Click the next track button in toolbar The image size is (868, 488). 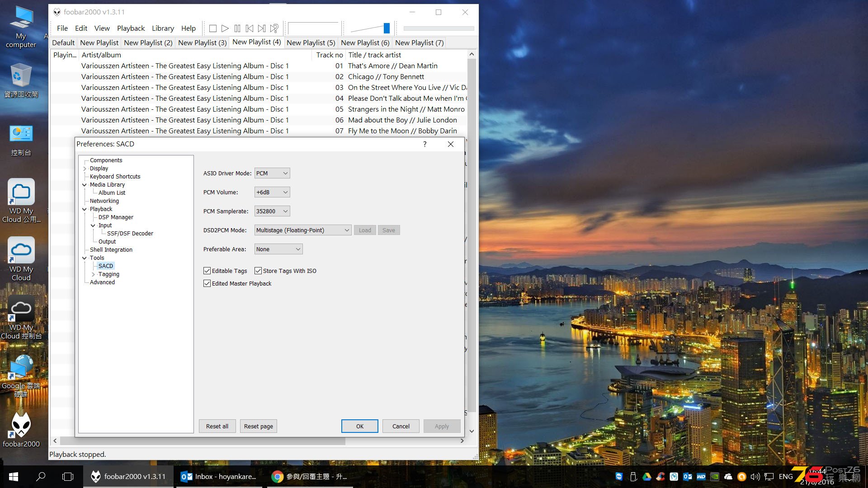(262, 28)
